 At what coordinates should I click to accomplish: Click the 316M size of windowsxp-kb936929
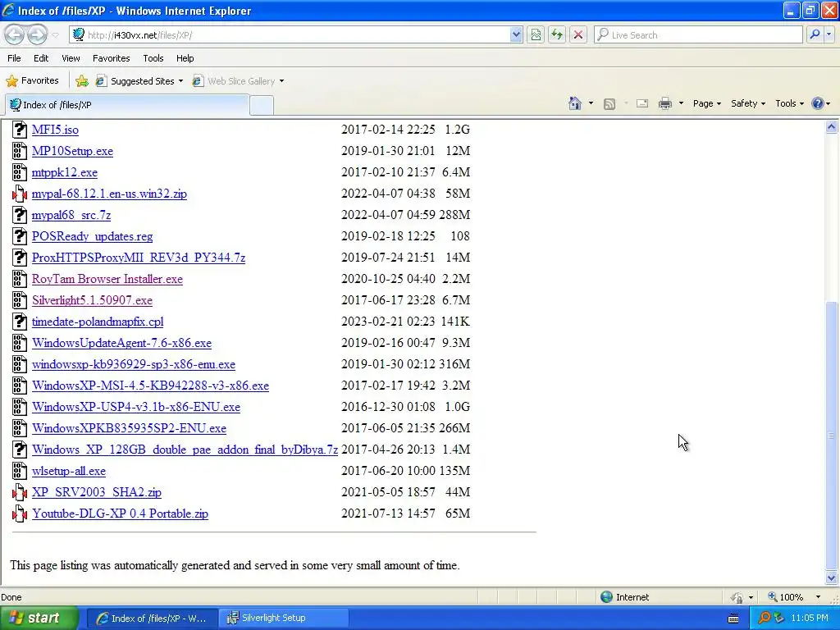pos(454,364)
